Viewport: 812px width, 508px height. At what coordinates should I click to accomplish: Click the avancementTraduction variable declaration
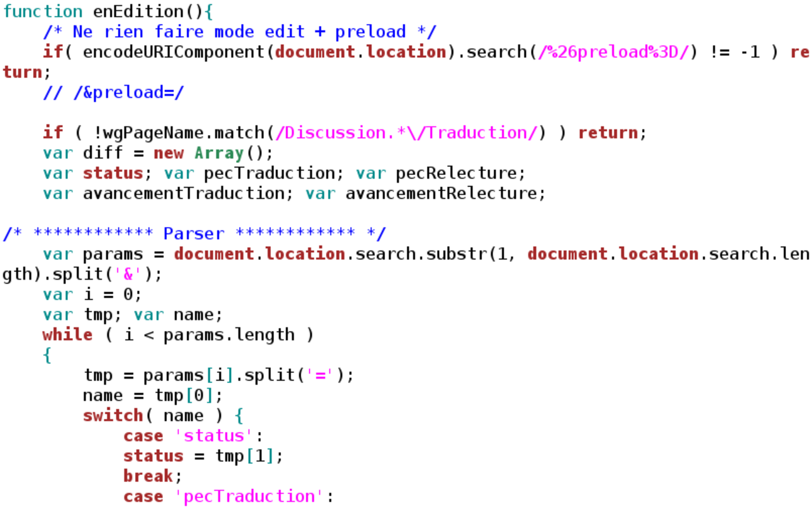coord(183,193)
